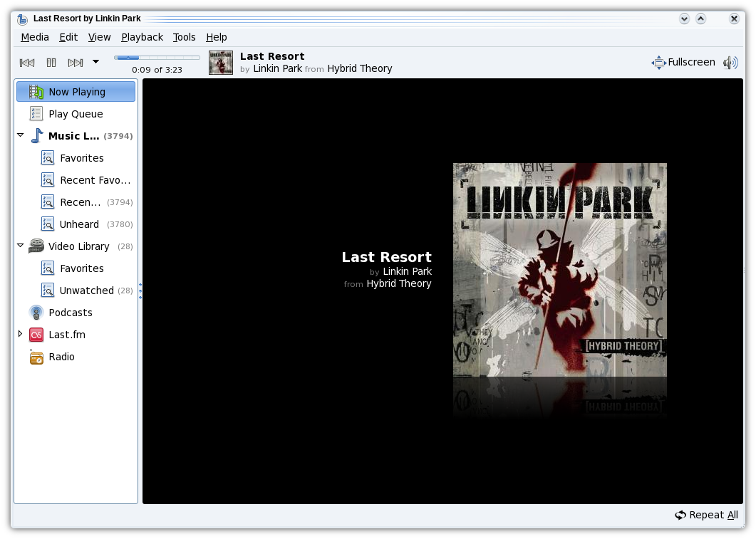Open the Recen… (3794) smart playlist
This screenshot has height=539, width=756.
click(x=81, y=202)
